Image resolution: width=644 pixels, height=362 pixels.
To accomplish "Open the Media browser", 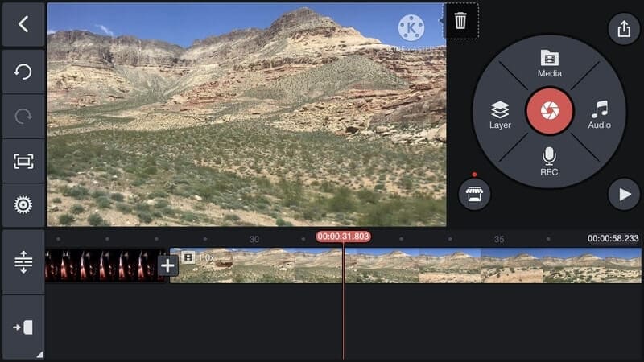I will [550, 64].
